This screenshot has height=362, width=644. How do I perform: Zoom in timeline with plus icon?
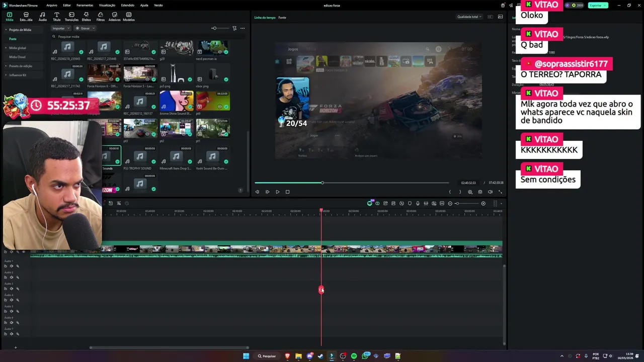[483, 203]
